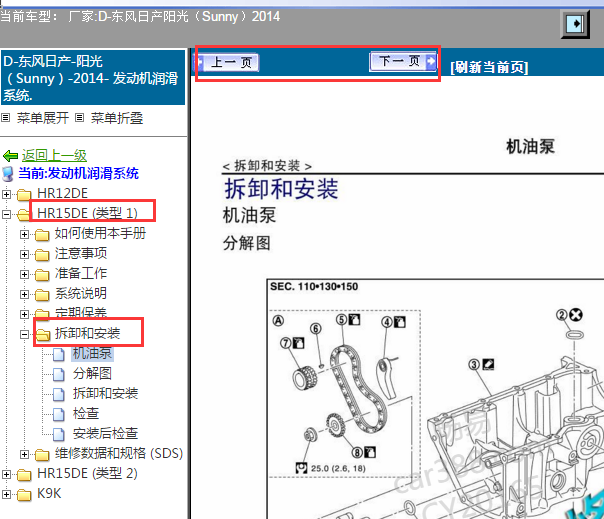The image size is (604, 519).
Task: Expand the 注意事项 node
Action: 24,254
